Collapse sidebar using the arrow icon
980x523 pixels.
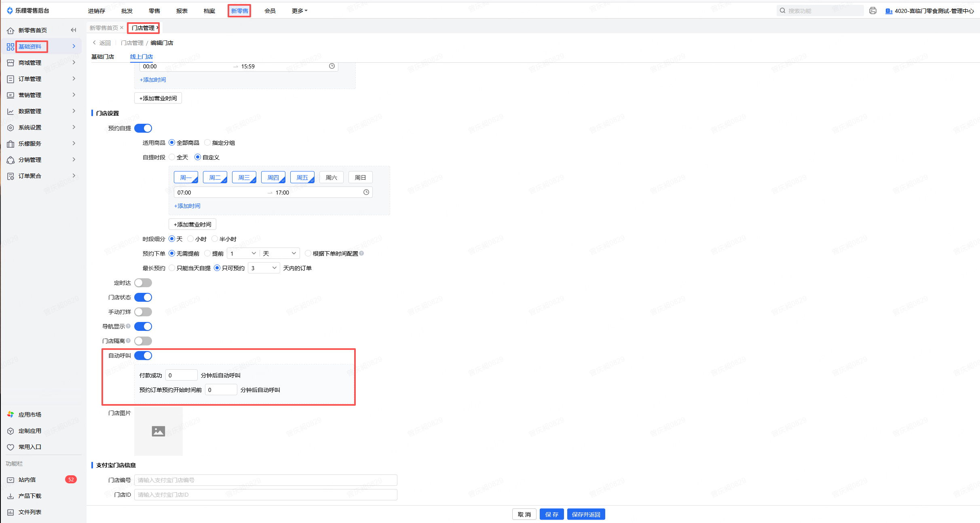73,30
